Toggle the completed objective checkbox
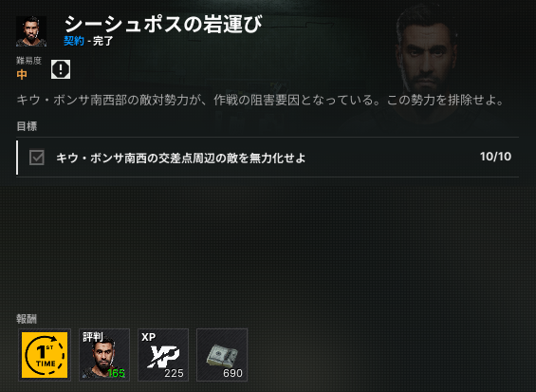 (x=37, y=158)
